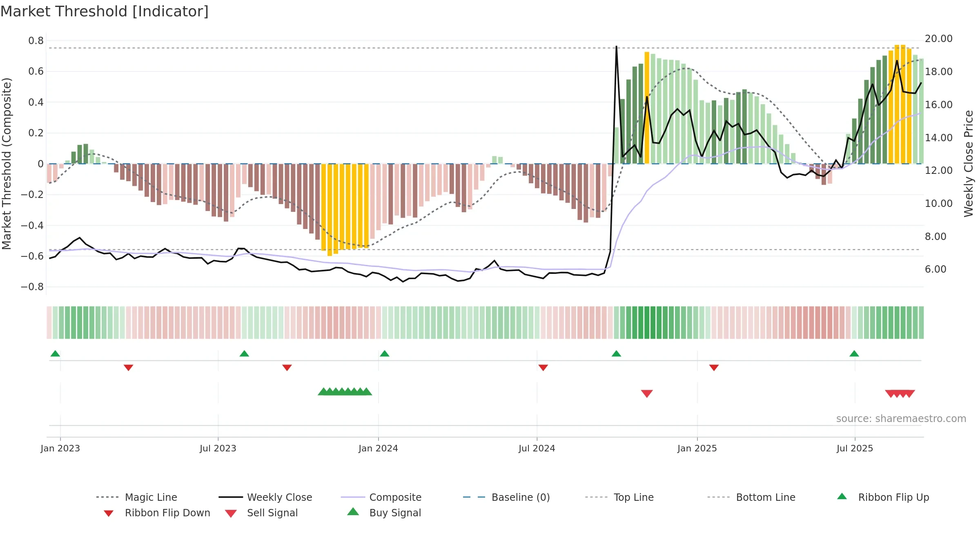This screenshot has width=980, height=551.
Task: Click the Ribbon Flip Down marker near Jul 2024
Action: click(543, 368)
